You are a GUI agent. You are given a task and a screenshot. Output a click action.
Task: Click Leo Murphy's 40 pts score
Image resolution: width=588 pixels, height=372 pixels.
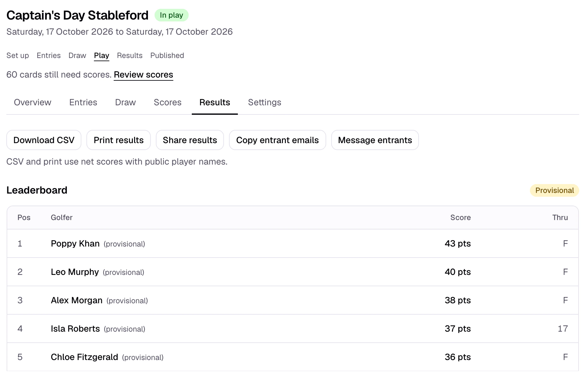point(458,272)
